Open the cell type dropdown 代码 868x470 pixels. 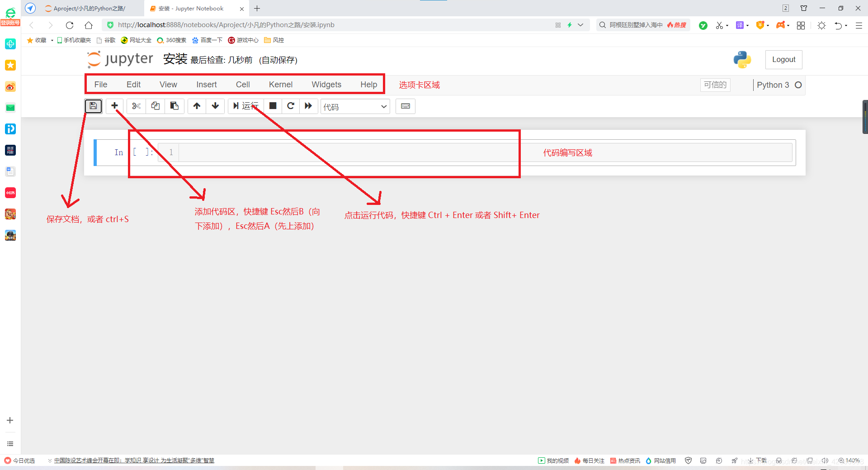[x=355, y=107]
